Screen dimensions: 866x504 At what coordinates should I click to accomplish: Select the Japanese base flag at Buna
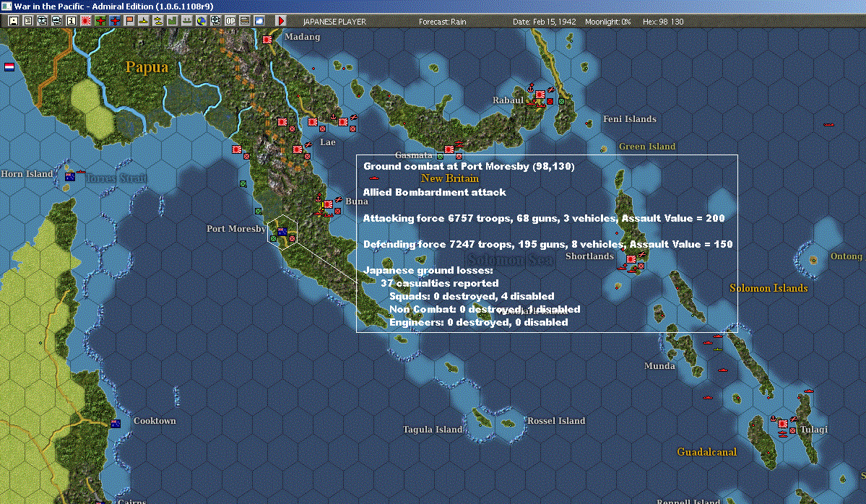328,204
